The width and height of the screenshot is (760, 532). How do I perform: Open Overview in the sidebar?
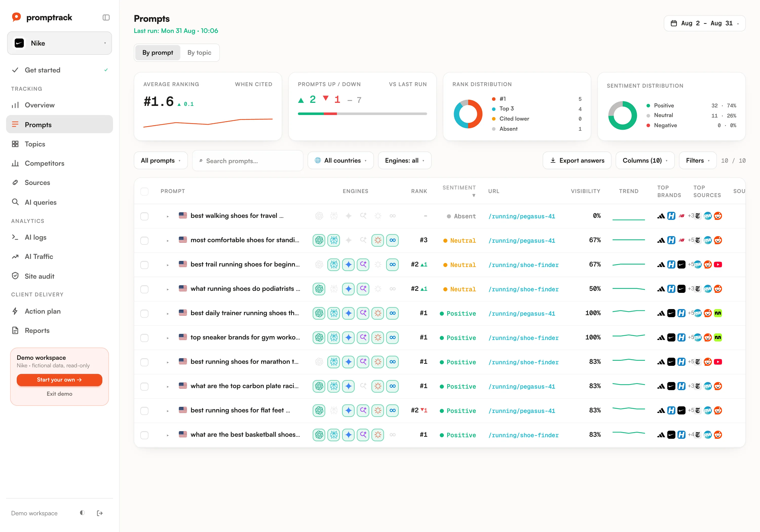60,105
